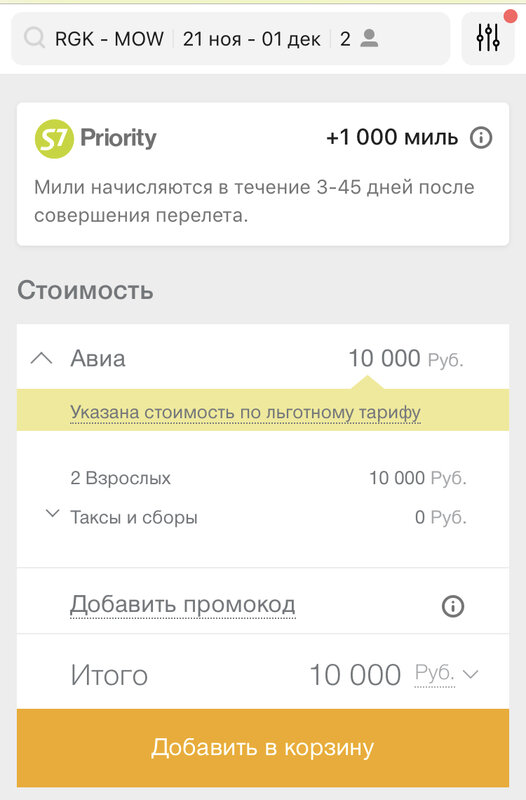Screen dimensions: 526x800
Task: Open the Добавить промокод link
Action: [183, 605]
